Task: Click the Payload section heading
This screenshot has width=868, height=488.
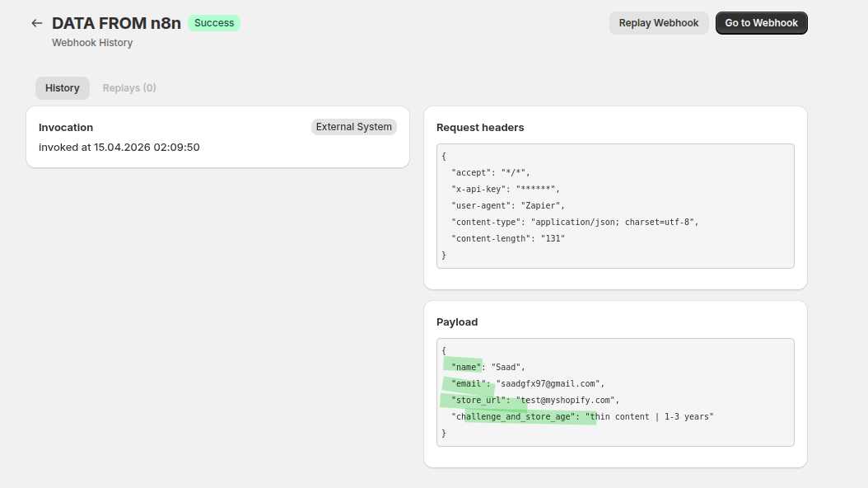Action: 457,322
